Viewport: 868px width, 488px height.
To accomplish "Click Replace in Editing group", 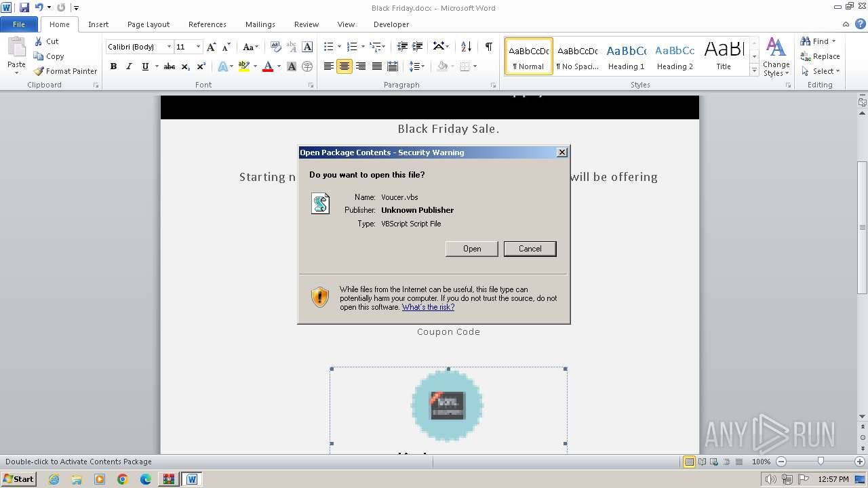I will (x=821, y=56).
